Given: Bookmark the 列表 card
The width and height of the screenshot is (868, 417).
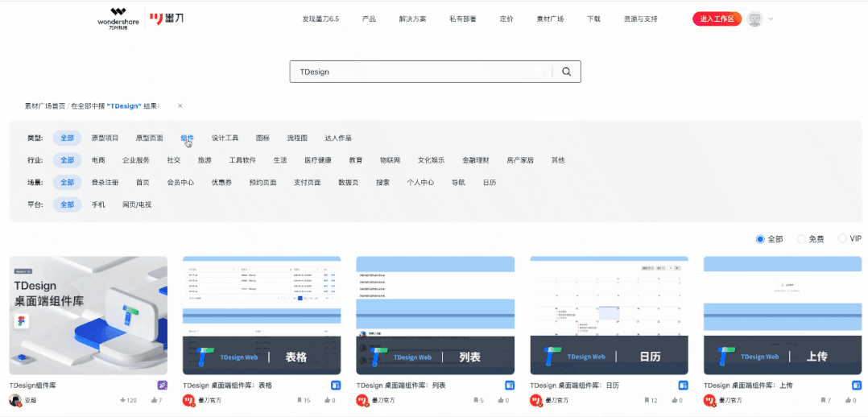Looking at the screenshot, I should 476,400.
